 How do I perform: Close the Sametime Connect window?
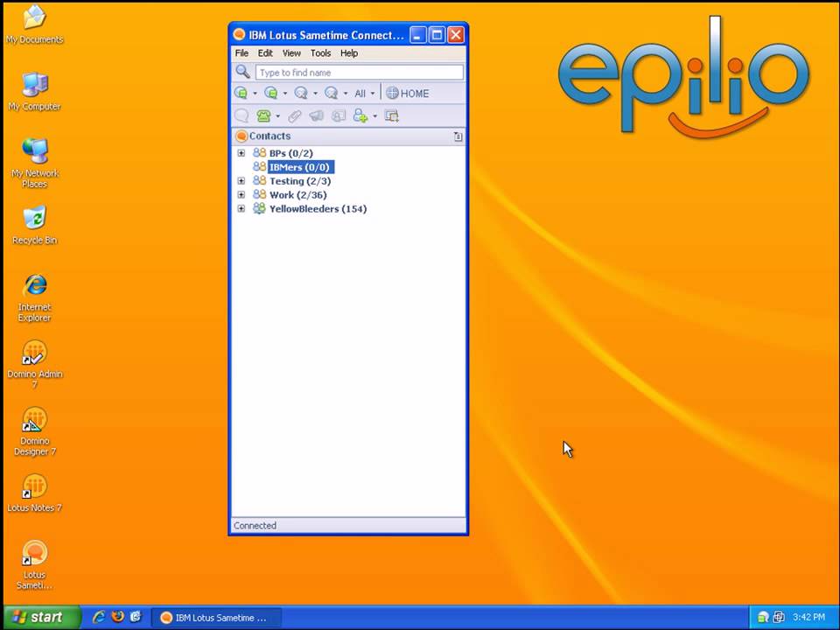[x=456, y=35]
